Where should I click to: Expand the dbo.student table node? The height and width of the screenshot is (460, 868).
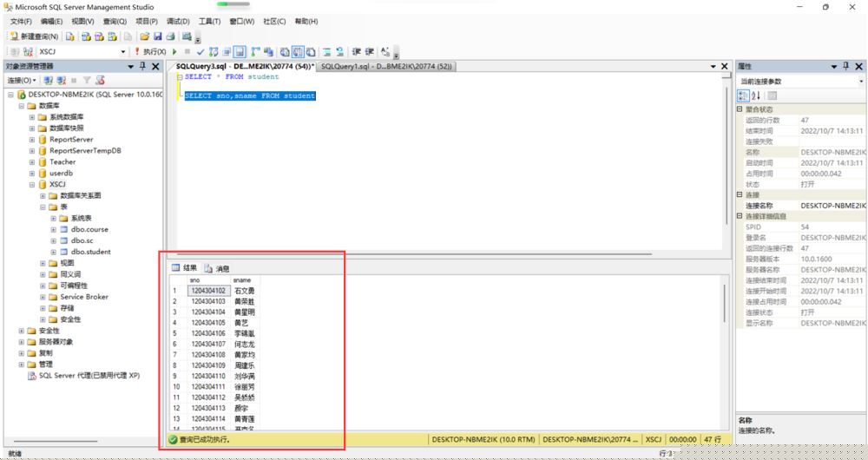coord(53,252)
